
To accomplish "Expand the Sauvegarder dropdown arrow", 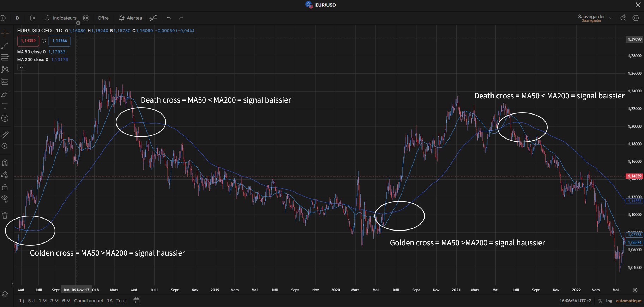I will (x=611, y=18).
